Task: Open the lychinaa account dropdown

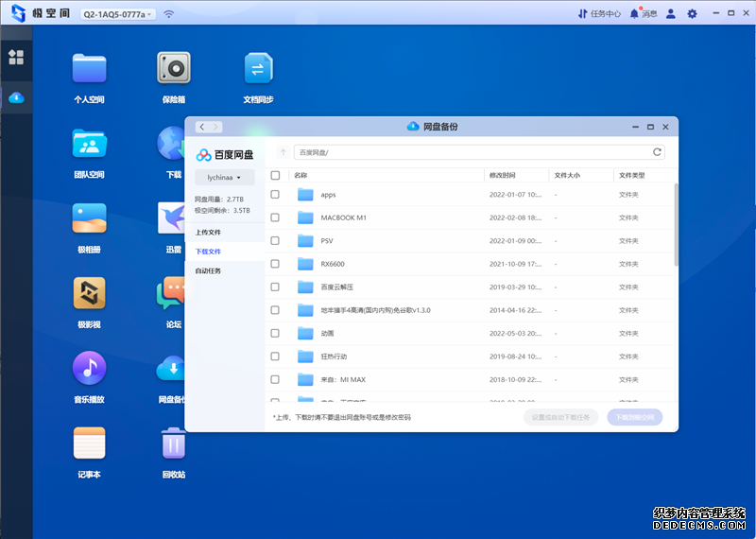Action: (x=224, y=177)
